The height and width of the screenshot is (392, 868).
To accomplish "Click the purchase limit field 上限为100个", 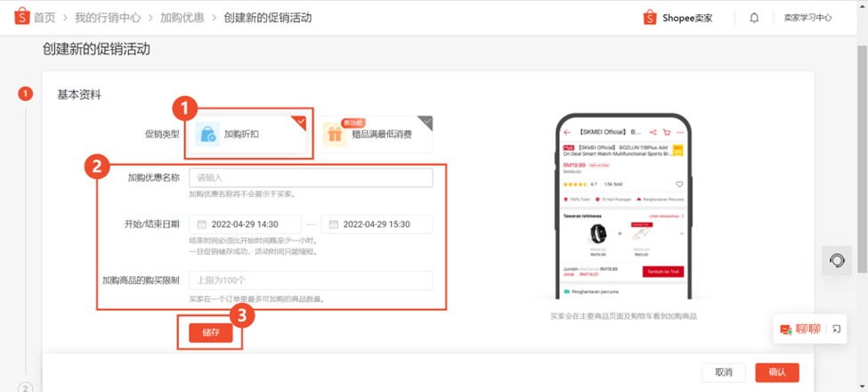I will pos(311,280).
